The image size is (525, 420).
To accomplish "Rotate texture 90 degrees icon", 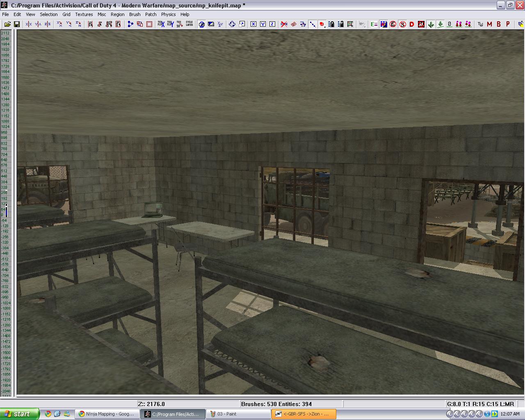I will pyautogui.click(x=180, y=24).
